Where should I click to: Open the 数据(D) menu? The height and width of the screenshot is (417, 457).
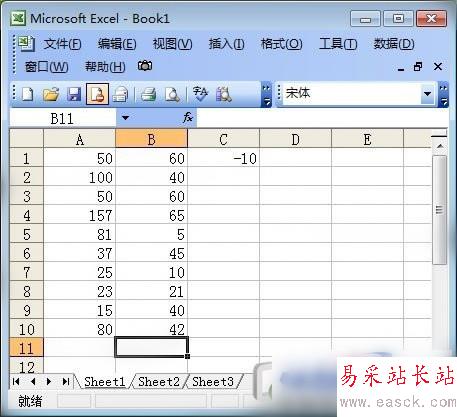tap(394, 44)
